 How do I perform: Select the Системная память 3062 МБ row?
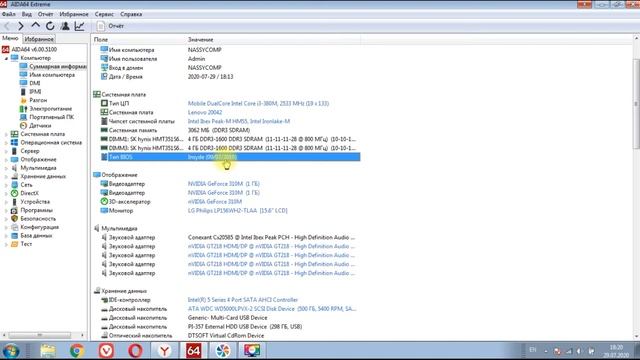pos(230,131)
